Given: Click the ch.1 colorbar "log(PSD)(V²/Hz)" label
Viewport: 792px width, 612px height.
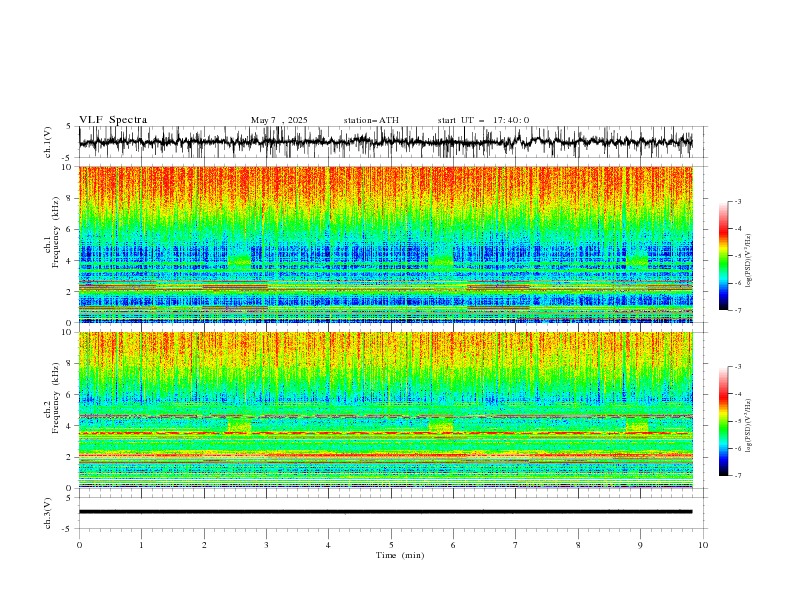Looking at the screenshot, I should pyautogui.click(x=749, y=261).
